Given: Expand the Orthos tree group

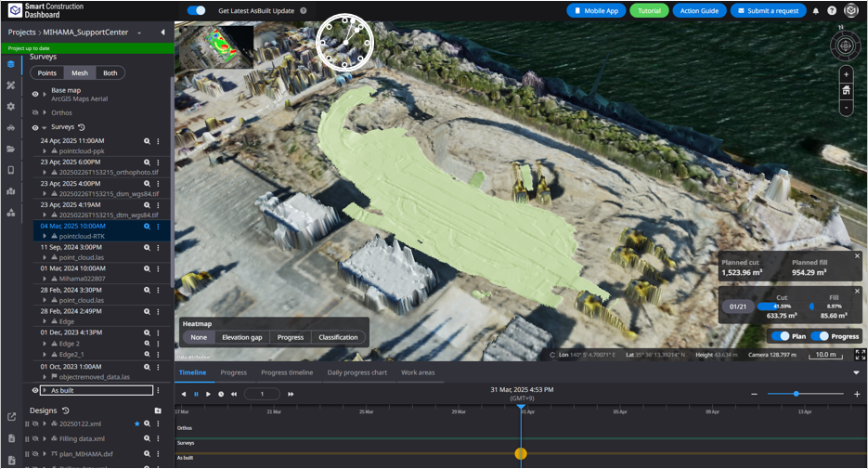Looking at the screenshot, I should point(44,112).
